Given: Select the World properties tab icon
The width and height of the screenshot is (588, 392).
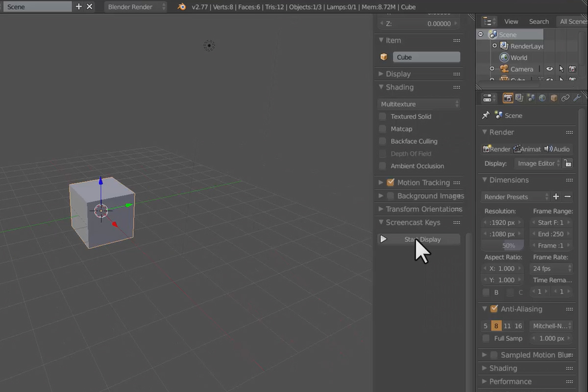Looking at the screenshot, I should (x=542, y=98).
